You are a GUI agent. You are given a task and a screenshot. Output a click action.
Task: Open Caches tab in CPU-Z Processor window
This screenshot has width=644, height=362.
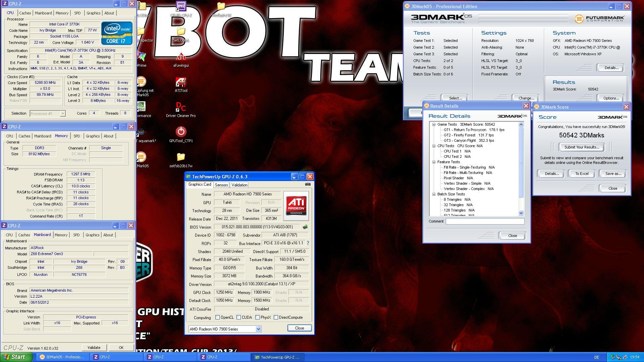click(25, 13)
